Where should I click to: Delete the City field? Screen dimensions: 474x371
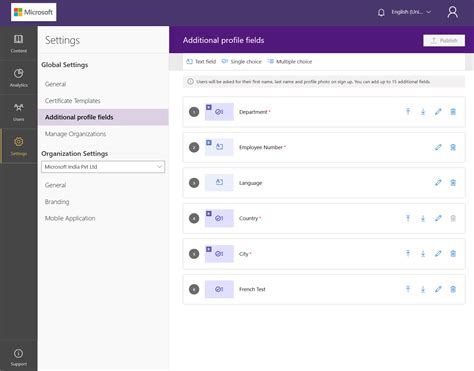[x=453, y=254]
